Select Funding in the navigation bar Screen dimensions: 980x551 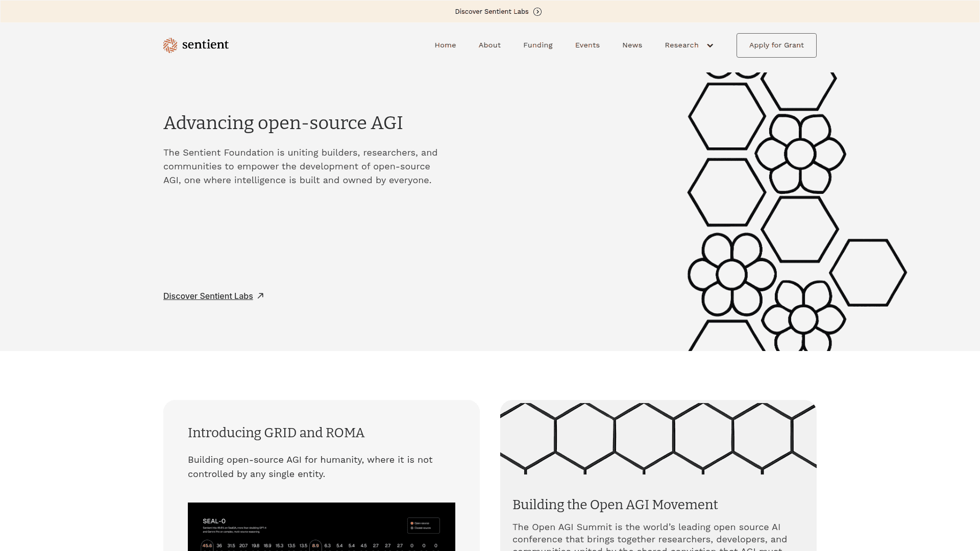(x=537, y=45)
